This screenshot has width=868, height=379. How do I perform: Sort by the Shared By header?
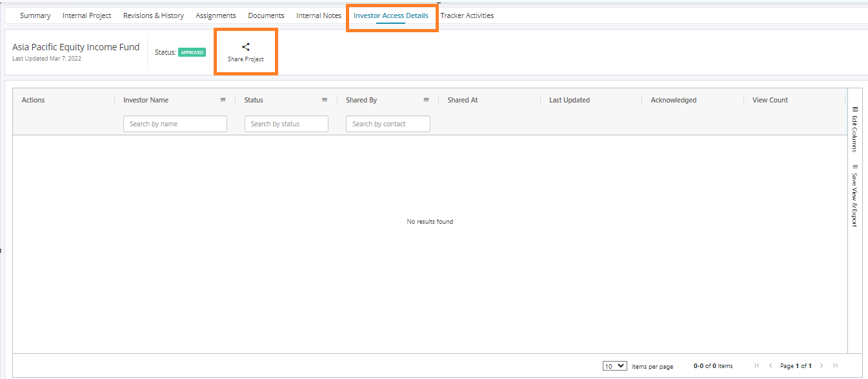coord(361,100)
